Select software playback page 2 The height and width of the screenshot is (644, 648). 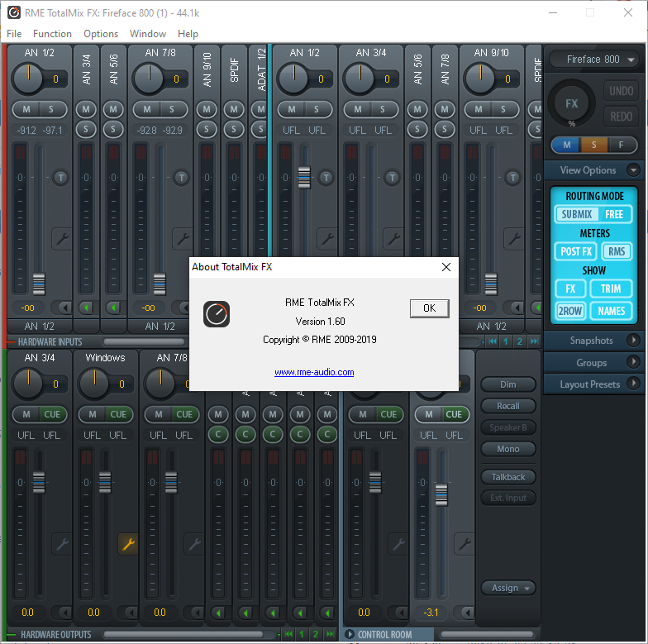coord(519,341)
